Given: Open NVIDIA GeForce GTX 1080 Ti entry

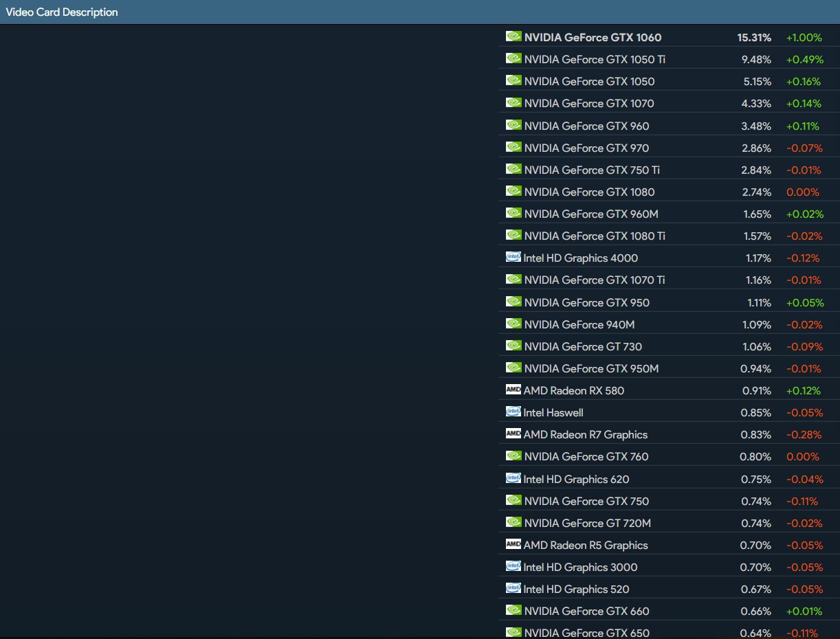Looking at the screenshot, I should coord(595,236).
